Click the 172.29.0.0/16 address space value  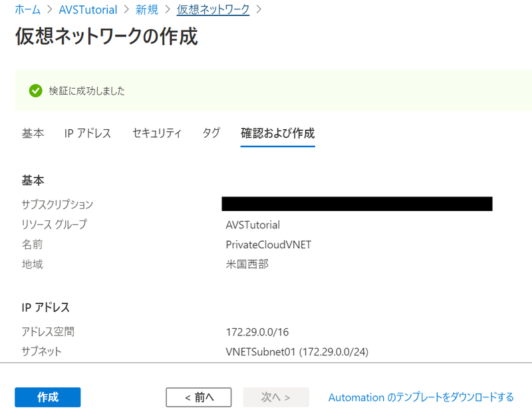(257, 331)
